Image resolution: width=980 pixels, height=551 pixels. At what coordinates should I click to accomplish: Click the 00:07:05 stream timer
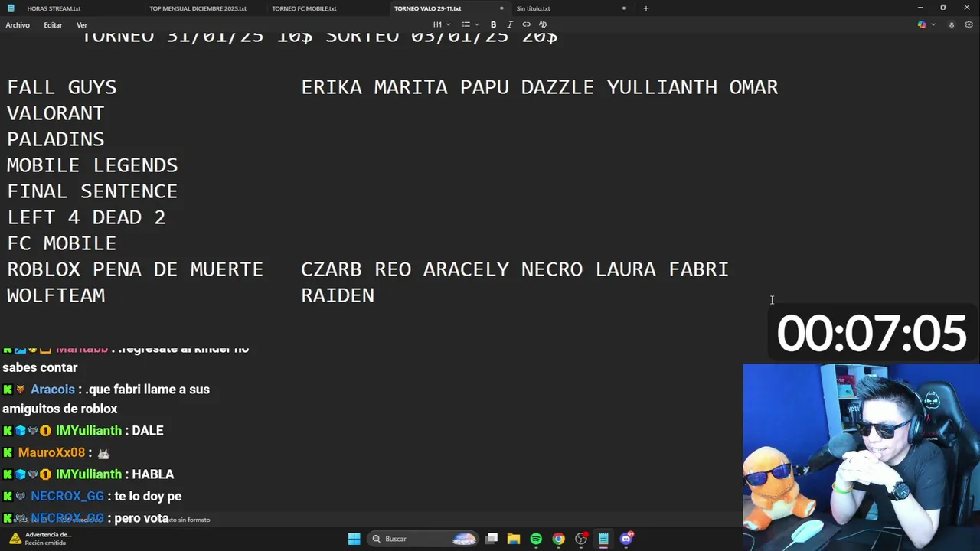click(x=872, y=334)
